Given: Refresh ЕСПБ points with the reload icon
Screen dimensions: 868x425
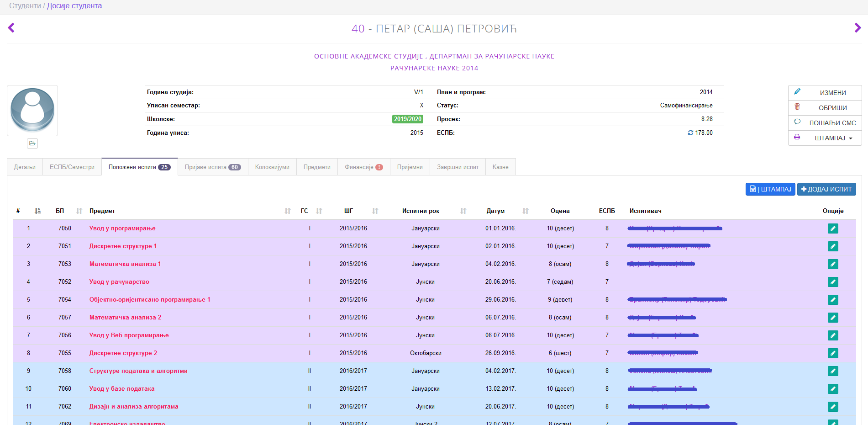Looking at the screenshot, I should (x=690, y=133).
